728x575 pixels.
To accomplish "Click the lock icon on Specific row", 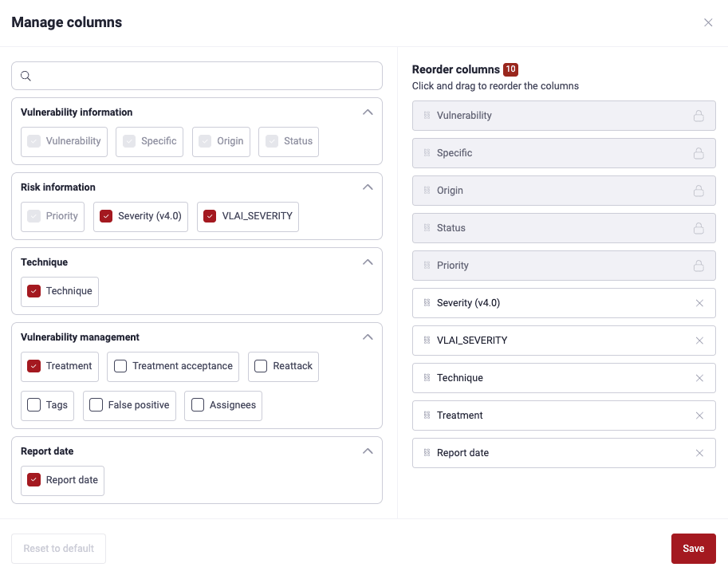I will pyautogui.click(x=698, y=153).
